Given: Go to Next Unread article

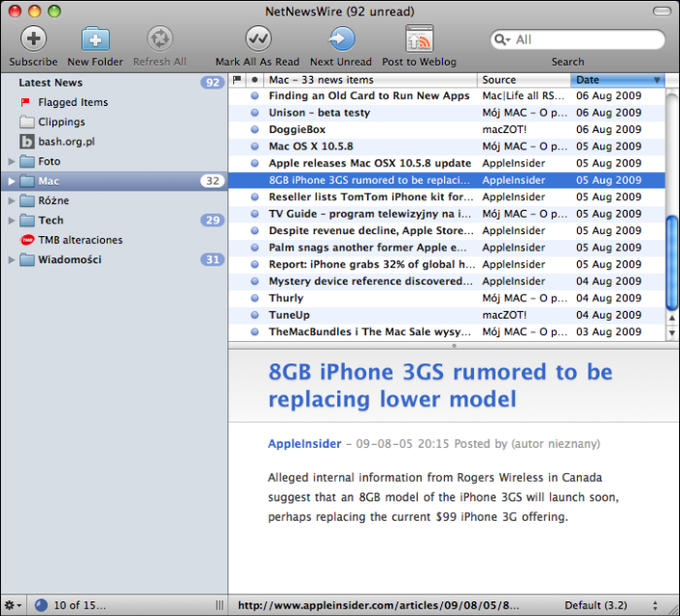Looking at the screenshot, I should click(341, 39).
